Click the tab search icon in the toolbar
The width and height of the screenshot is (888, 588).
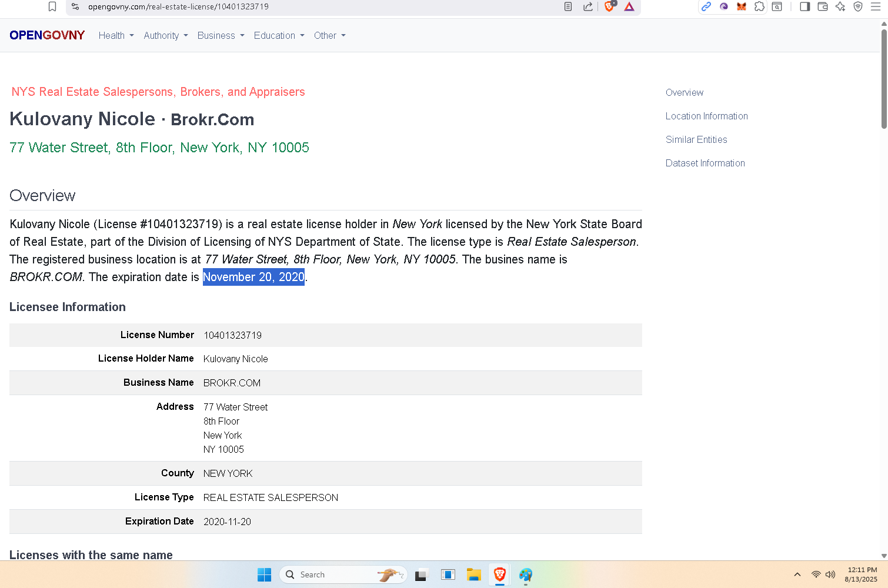pyautogui.click(x=777, y=6)
